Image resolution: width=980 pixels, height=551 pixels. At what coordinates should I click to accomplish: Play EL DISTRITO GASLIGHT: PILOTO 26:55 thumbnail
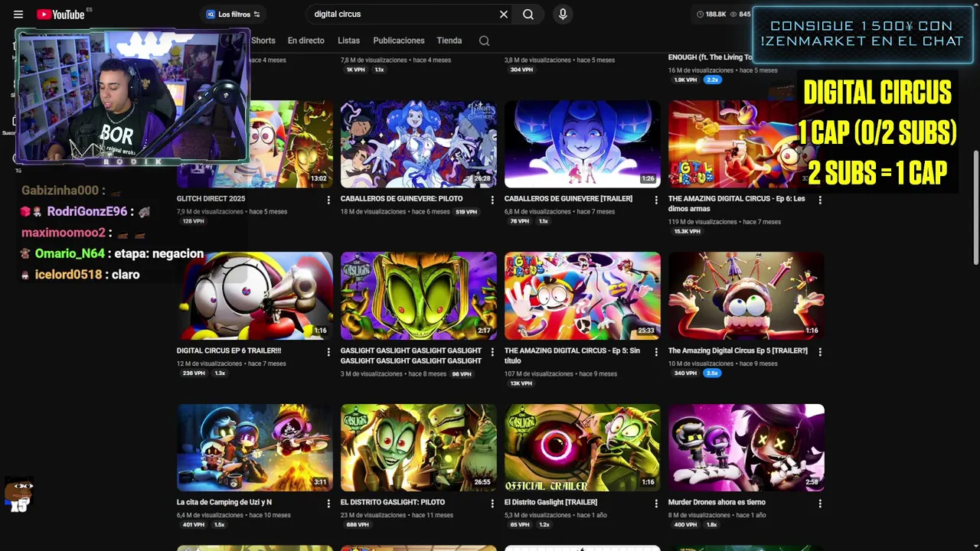point(419,448)
